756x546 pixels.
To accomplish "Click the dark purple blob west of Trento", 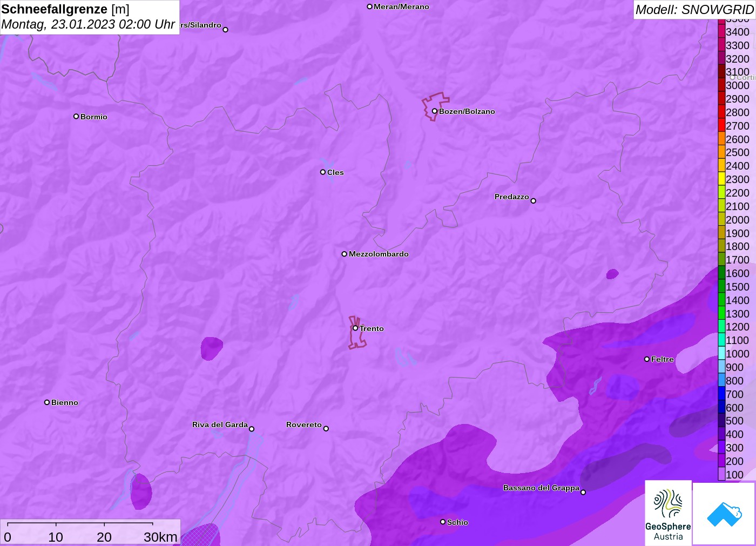I will [x=212, y=348].
